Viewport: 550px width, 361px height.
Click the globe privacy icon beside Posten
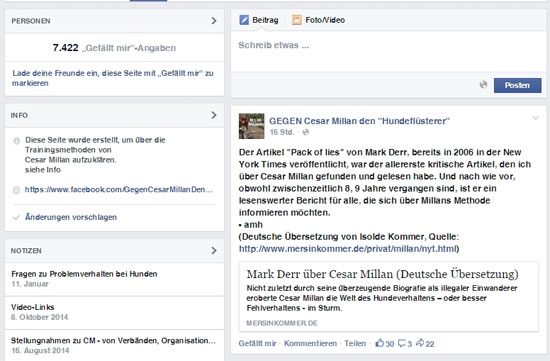(x=483, y=85)
